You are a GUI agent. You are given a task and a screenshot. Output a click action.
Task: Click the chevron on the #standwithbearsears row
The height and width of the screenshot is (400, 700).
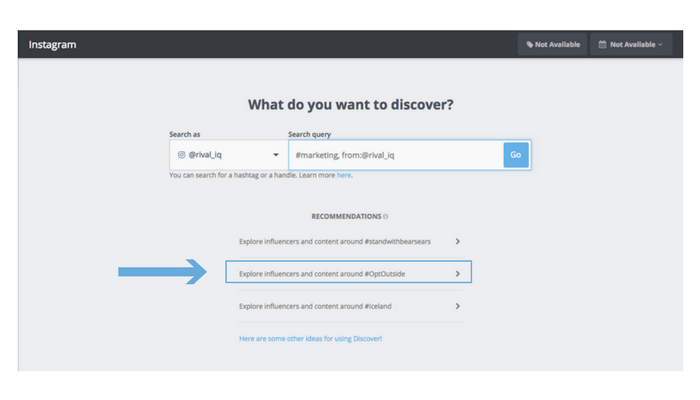pyautogui.click(x=457, y=241)
